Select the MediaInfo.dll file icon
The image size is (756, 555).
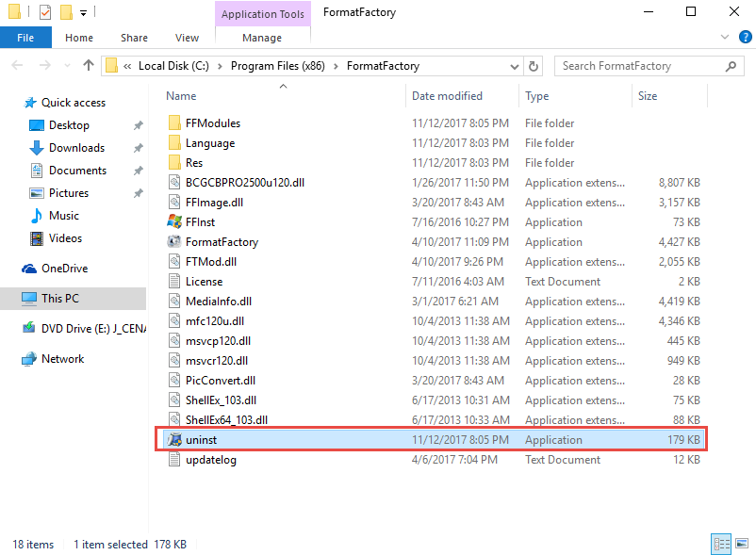coord(174,301)
